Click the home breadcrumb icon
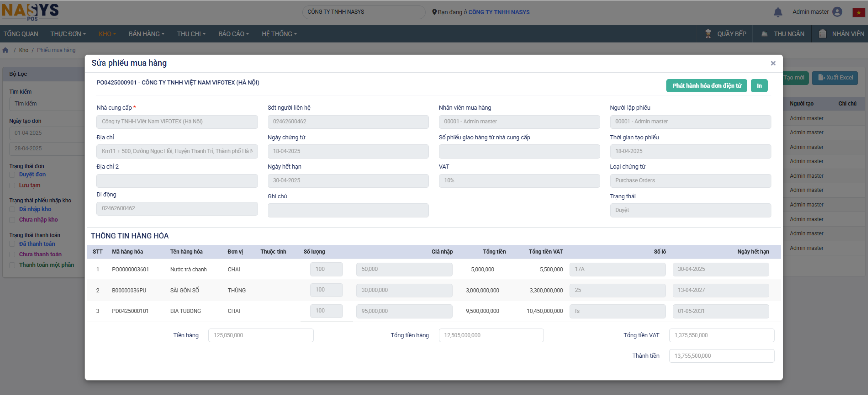Screen dimensions: 868x395 (5, 50)
